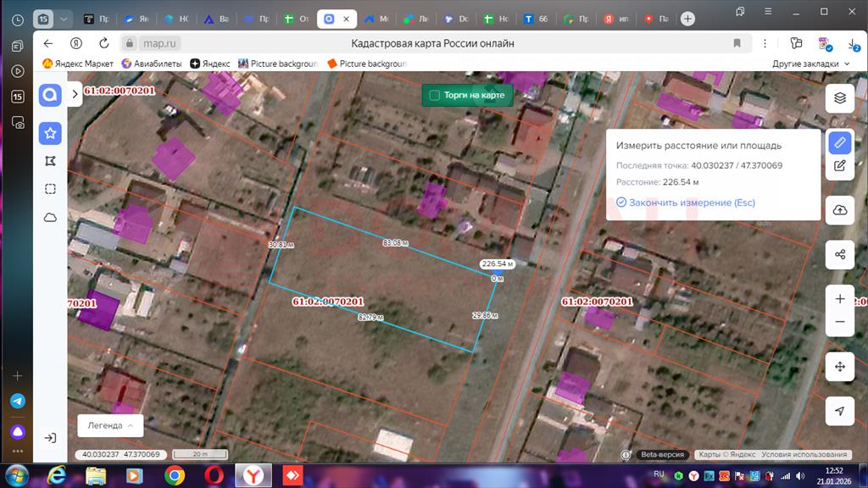Click the Условия использования link

804,455
